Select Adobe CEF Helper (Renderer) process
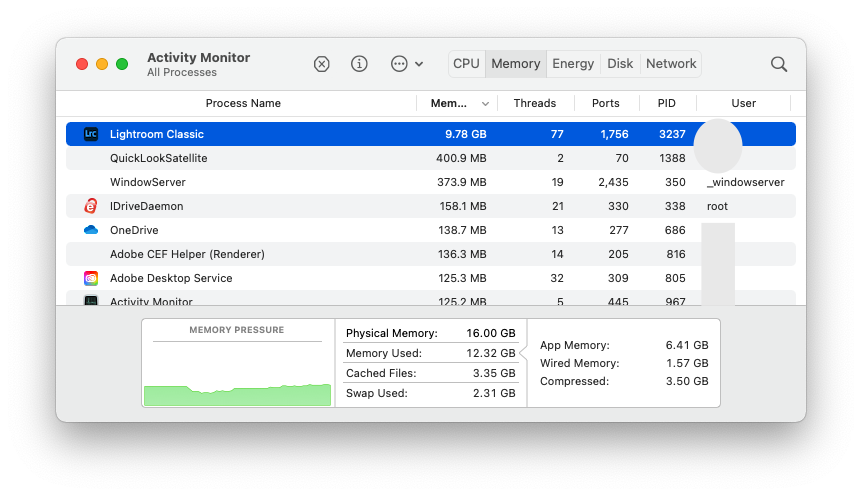The height and width of the screenshot is (496, 862). coord(187,254)
